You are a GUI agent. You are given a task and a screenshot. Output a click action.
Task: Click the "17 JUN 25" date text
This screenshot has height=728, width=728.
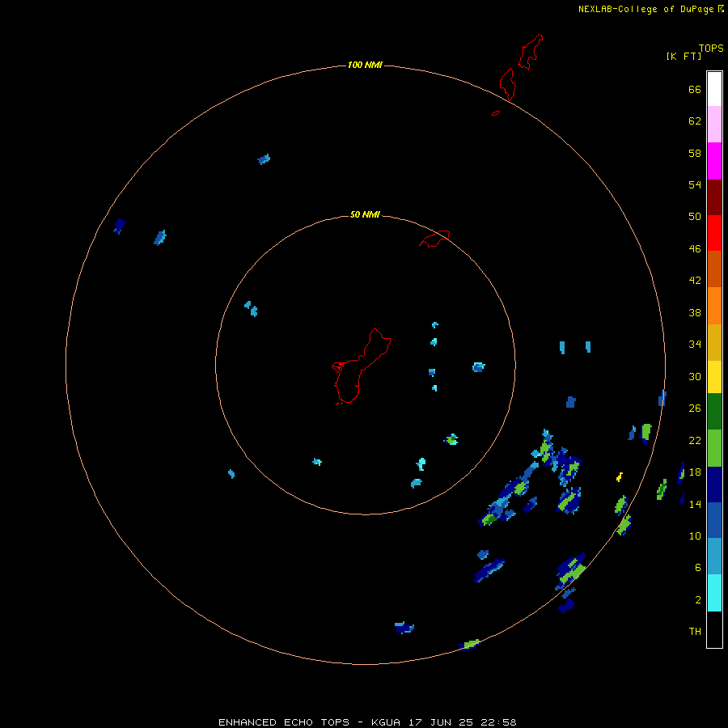point(441,722)
